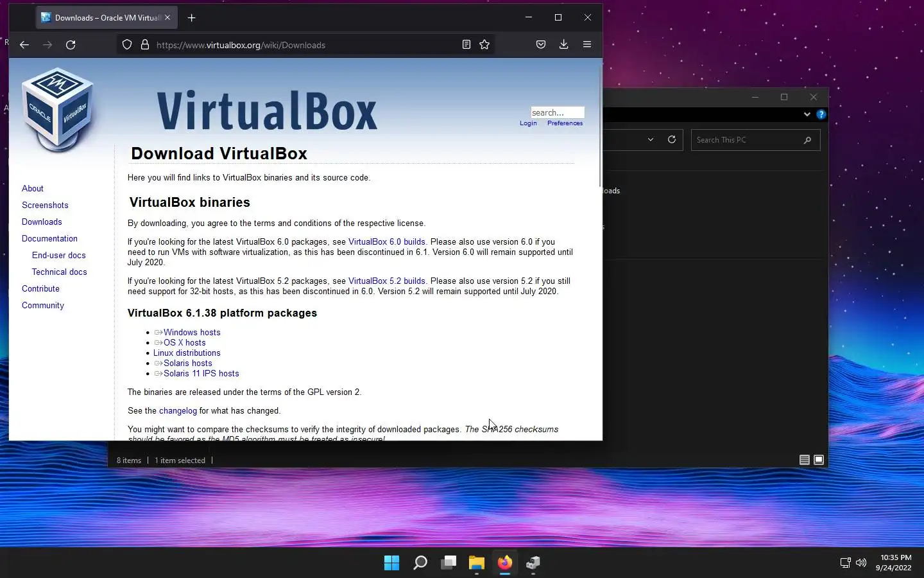Open taskbar Search

420,563
